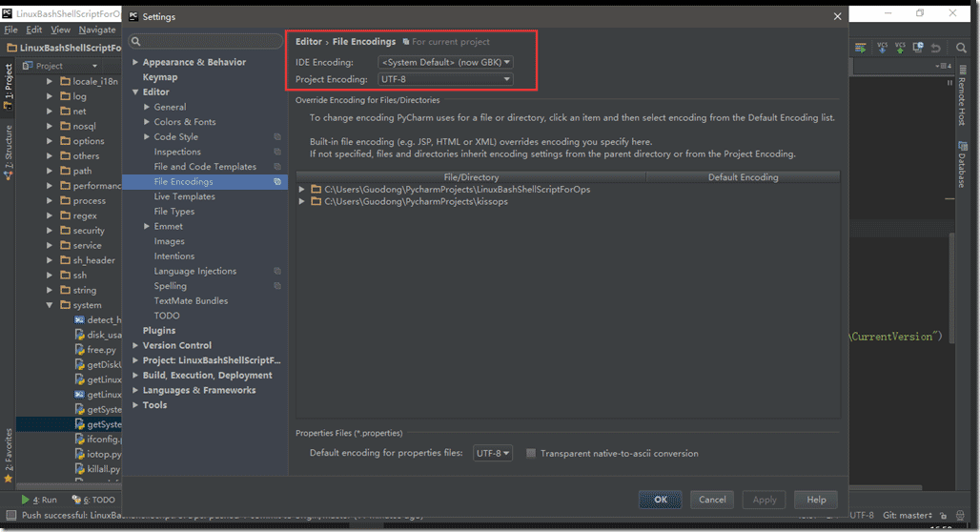This screenshot has height=532, width=980.
Task: Open the show history (compare) toolbar icon
Action: click(917, 48)
